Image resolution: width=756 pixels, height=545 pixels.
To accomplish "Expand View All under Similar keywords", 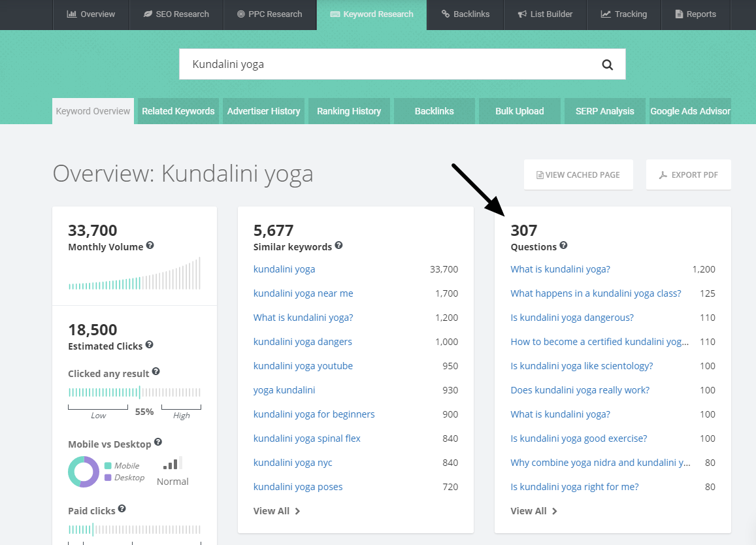I will (x=277, y=511).
